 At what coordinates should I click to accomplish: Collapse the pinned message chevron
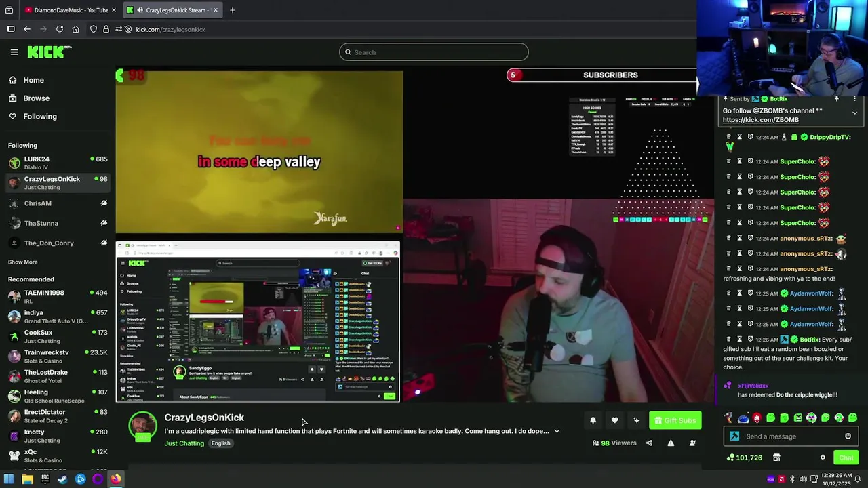click(854, 113)
